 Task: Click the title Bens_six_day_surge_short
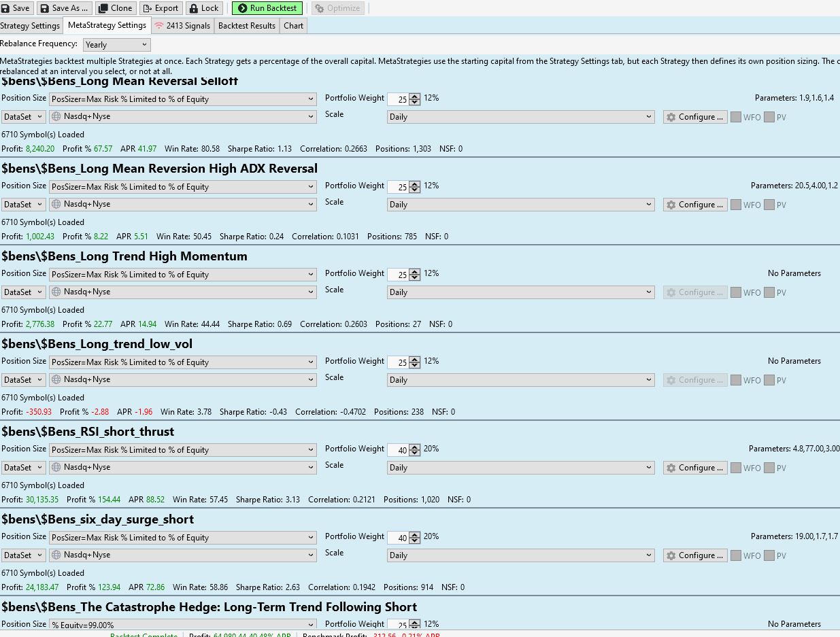pyautogui.click(x=98, y=519)
